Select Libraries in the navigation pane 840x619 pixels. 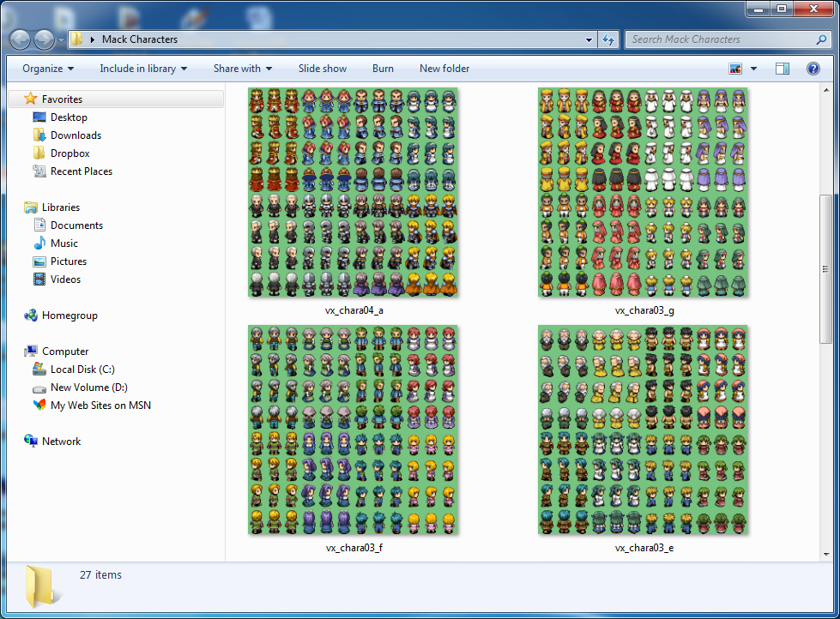click(x=61, y=207)
